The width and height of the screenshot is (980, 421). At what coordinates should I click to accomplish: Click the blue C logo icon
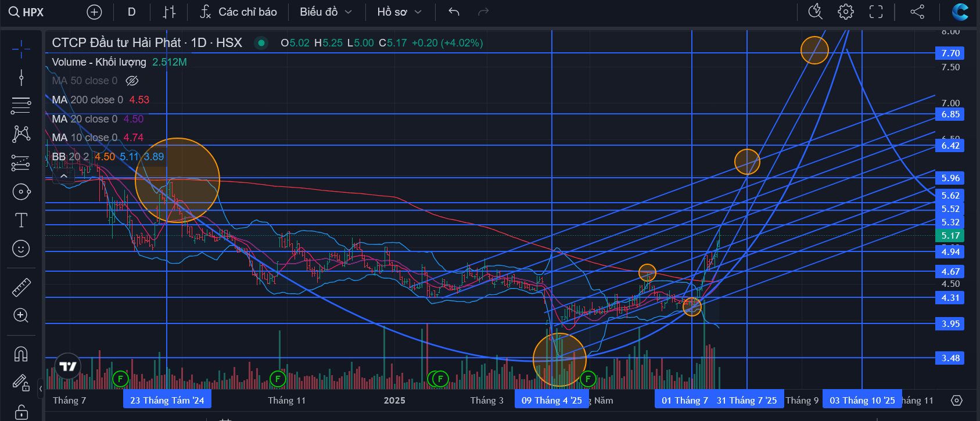tap(960, 12)
